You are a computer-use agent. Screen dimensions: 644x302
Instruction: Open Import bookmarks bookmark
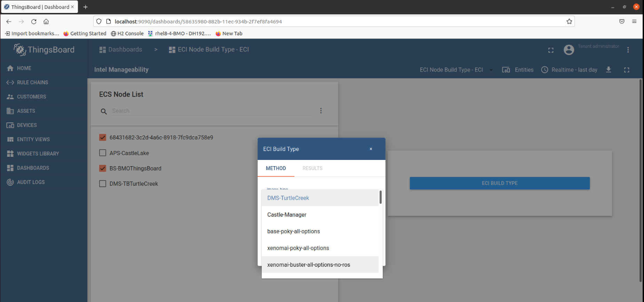pyautogui.click(x=32, y=34)
